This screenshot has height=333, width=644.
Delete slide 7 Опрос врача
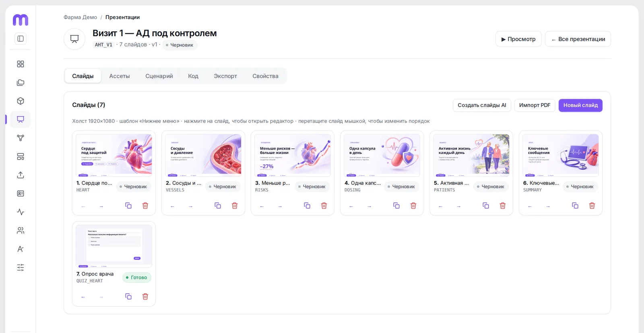145,296
